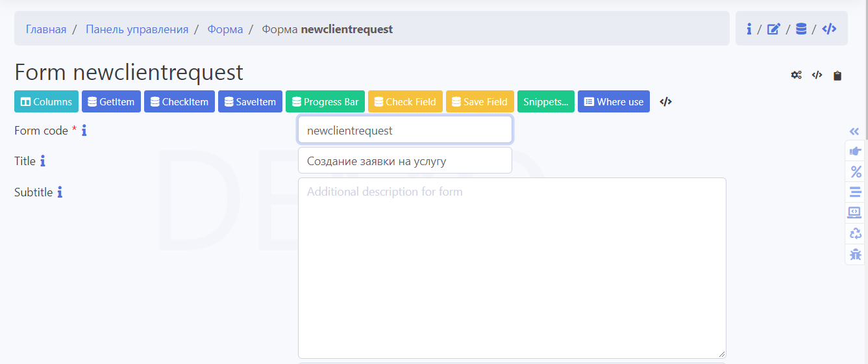The height and width of the screenshot is (364, 868).
Task: Click into the Subtitle text area
Action: coord(512,268)
